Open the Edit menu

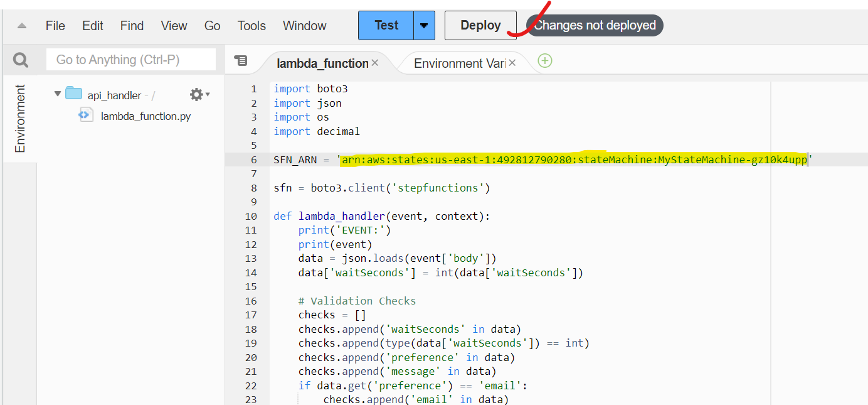tap(93, 26)
